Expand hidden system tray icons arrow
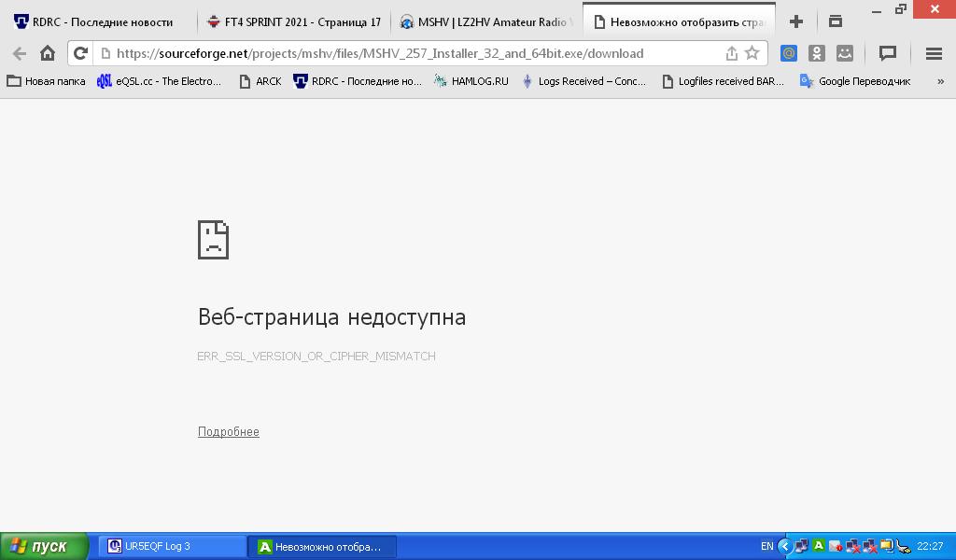 pos(784,546)
